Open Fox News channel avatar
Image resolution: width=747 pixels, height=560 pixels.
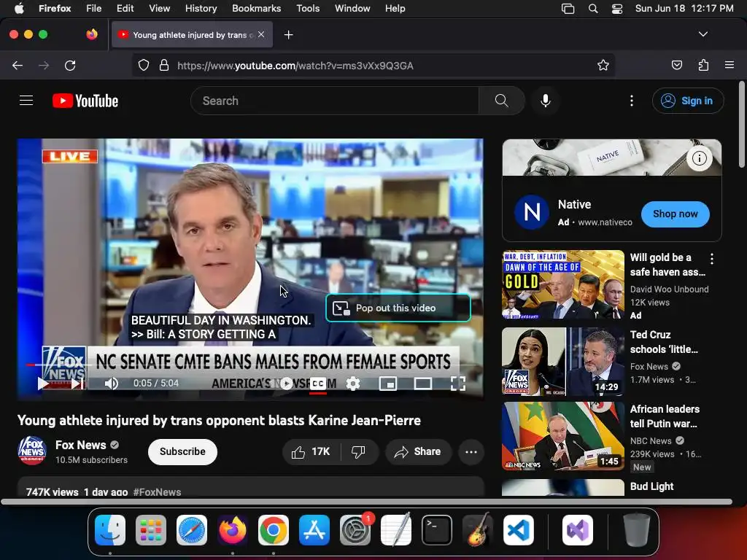(32, 451)
